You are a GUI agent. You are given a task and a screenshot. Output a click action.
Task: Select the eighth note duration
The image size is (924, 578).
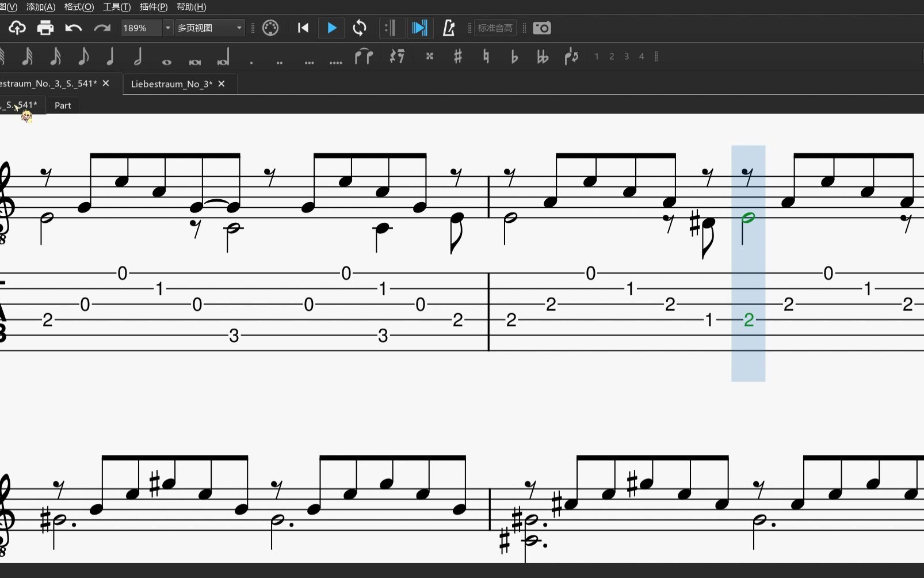pyautogui.click(x=83, y=56)
